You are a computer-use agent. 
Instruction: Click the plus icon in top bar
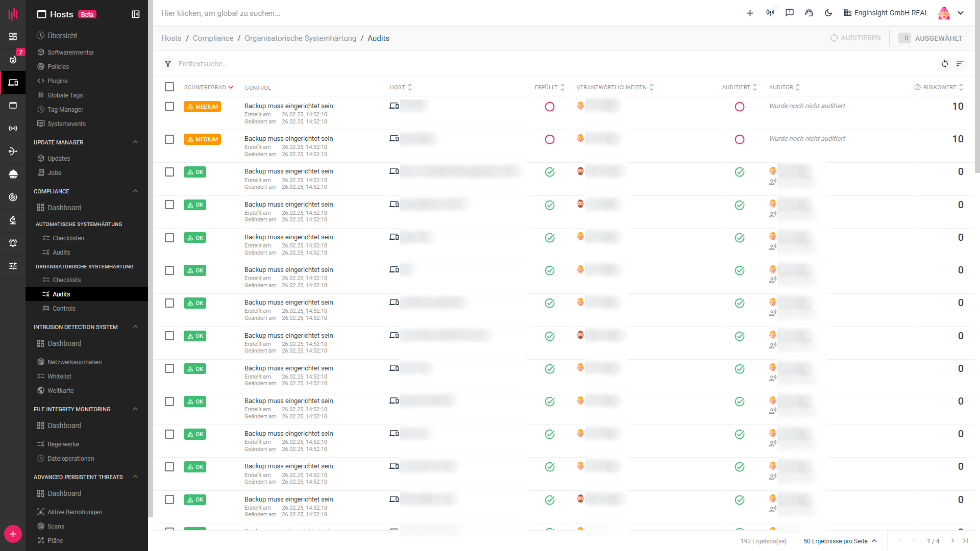pyautogui.click(x=750, y=13)
